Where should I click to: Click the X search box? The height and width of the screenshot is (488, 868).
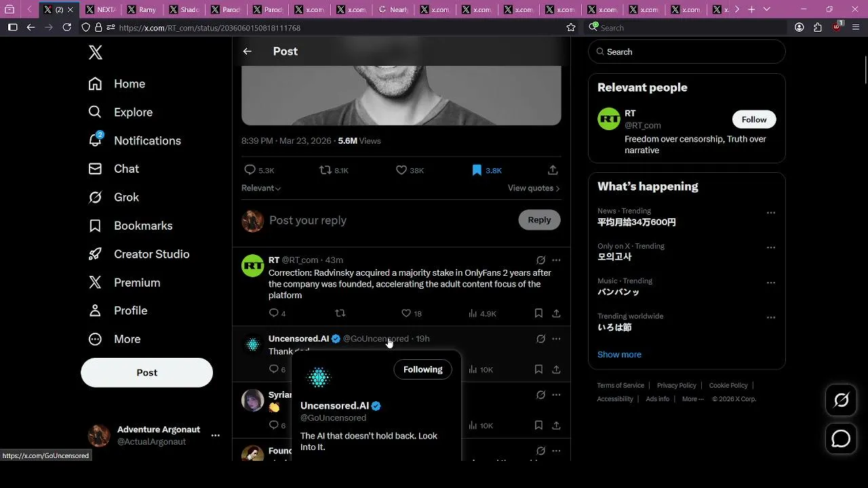tap(686, 52)
